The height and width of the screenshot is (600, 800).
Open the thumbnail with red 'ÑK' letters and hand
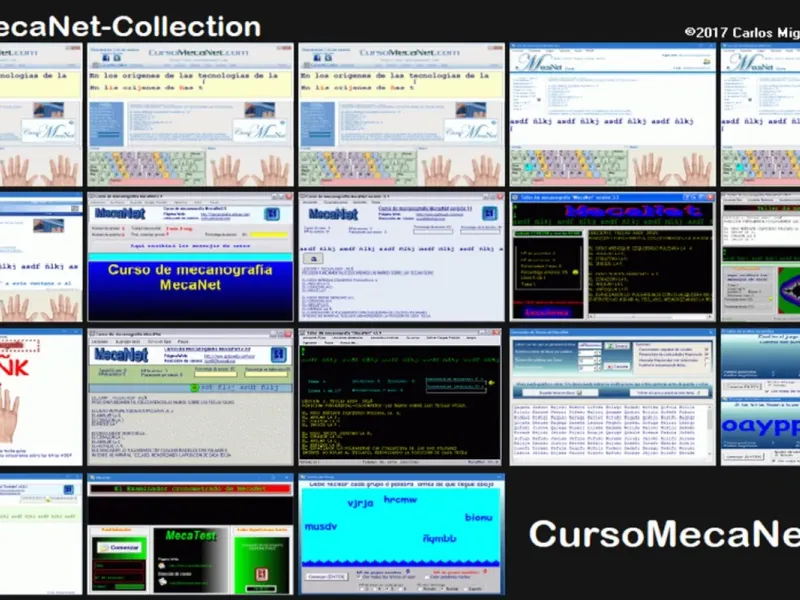tap(41, 397)
